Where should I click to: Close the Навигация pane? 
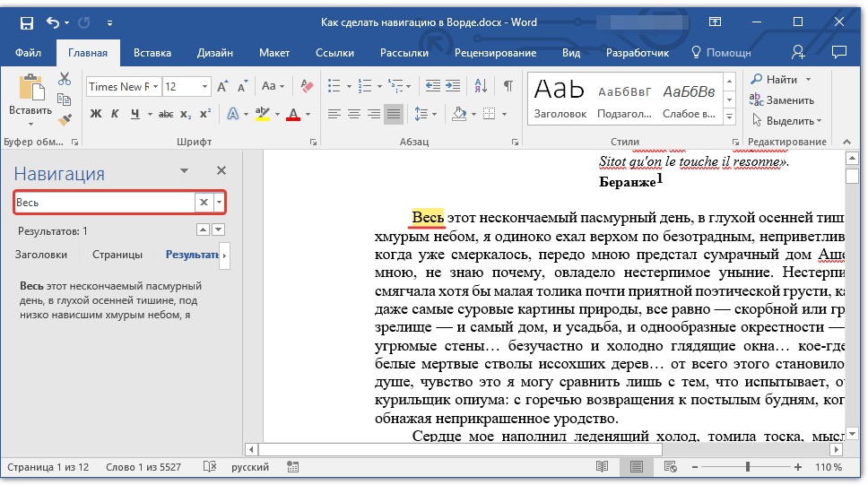[221, 170]
